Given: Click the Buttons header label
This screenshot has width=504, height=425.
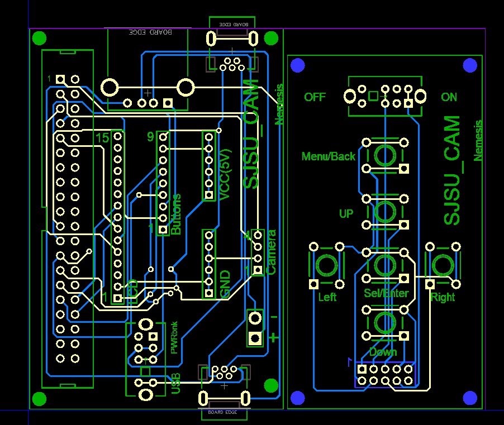Looking at the screenshot, I should 176,214.
